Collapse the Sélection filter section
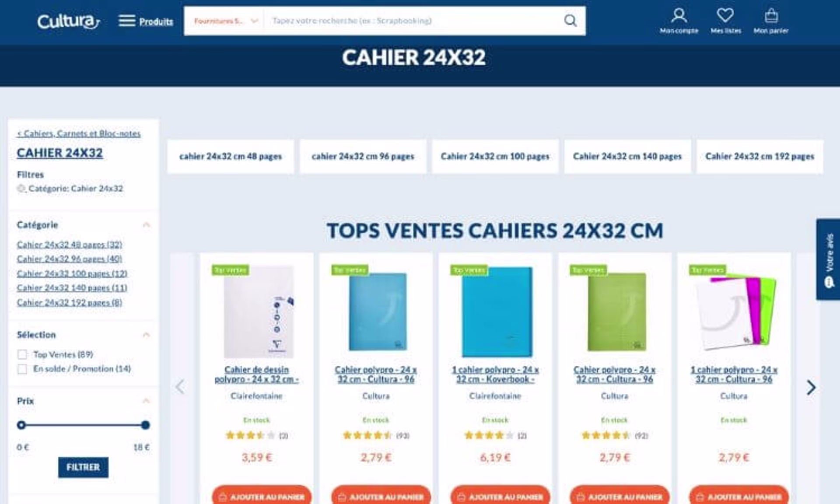The height and width of the screenshot is (504, 840). (147, 335)
